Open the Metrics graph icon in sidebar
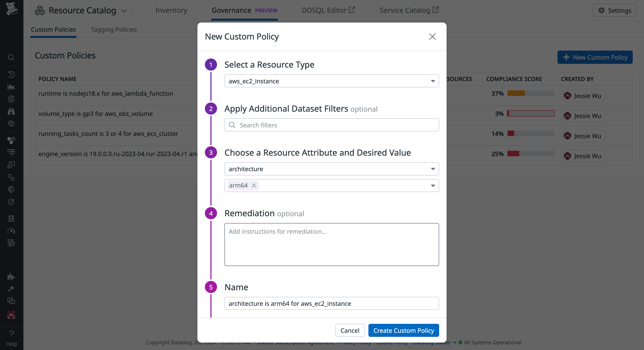Viewport: 644px width, 350px height. [x=11, y=87]
